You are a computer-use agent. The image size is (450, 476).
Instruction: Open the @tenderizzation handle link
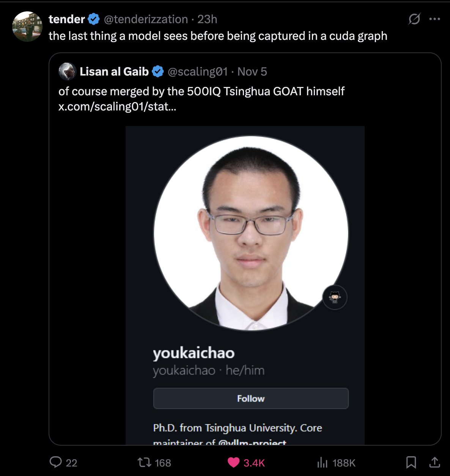[146, 19]
